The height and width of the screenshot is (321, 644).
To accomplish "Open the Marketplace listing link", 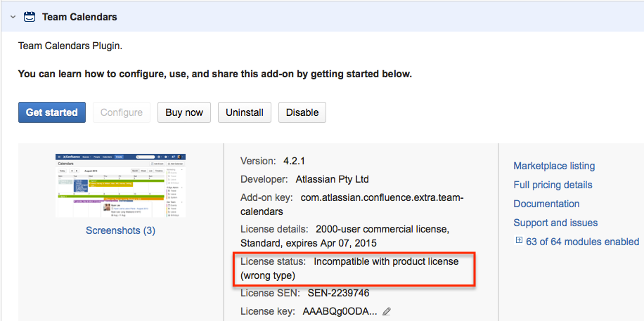I will point(554,166).
